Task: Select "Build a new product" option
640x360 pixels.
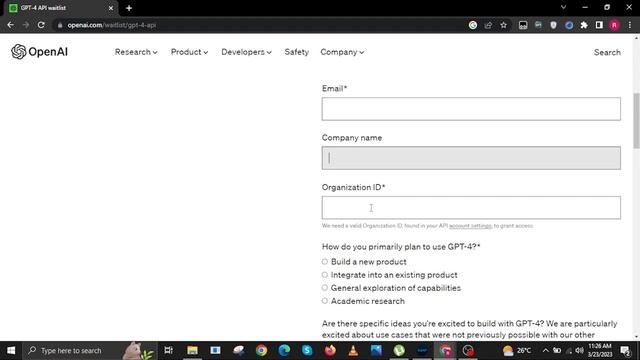Action: pyautogui.click(x=324, y=262)
